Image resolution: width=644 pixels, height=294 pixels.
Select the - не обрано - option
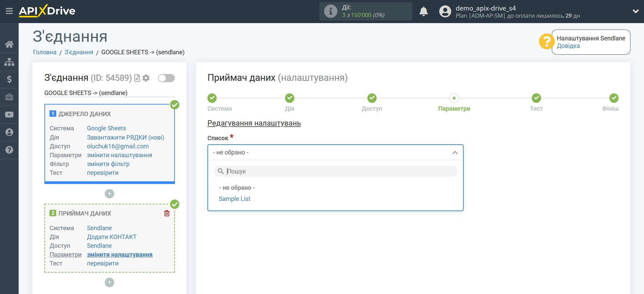pyautogui.click(x=237, y=188)
